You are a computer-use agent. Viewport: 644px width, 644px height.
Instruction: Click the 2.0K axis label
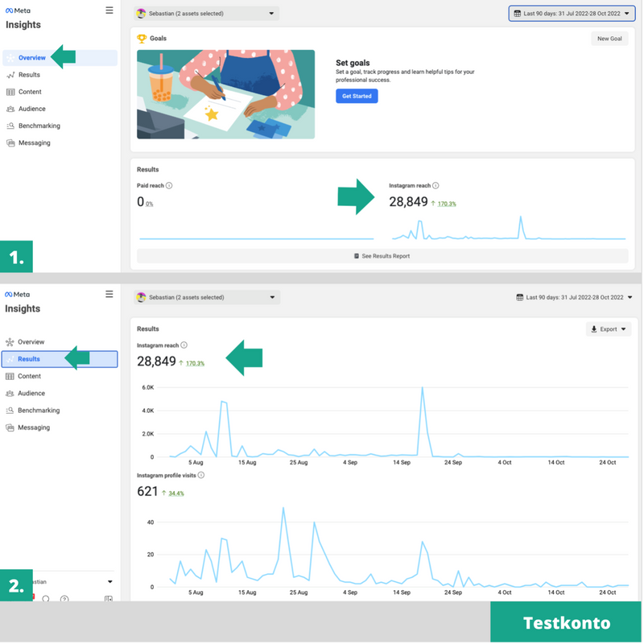(148, 435)
